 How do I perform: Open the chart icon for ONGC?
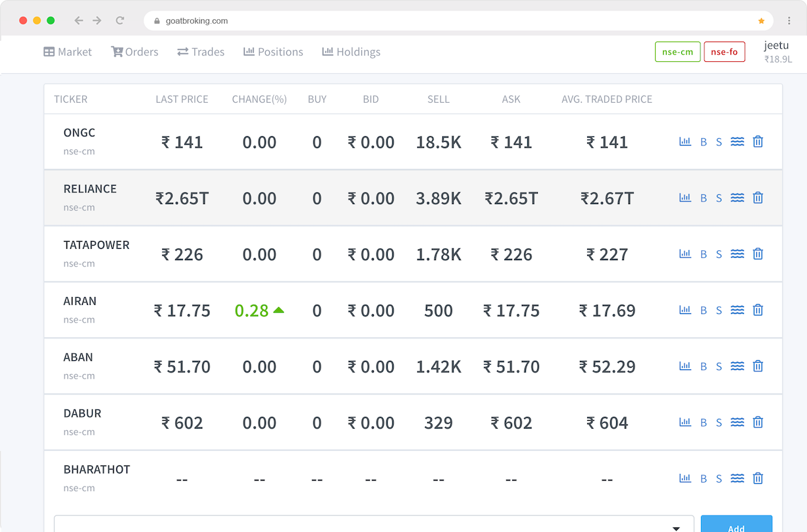[x=685, y=142]
